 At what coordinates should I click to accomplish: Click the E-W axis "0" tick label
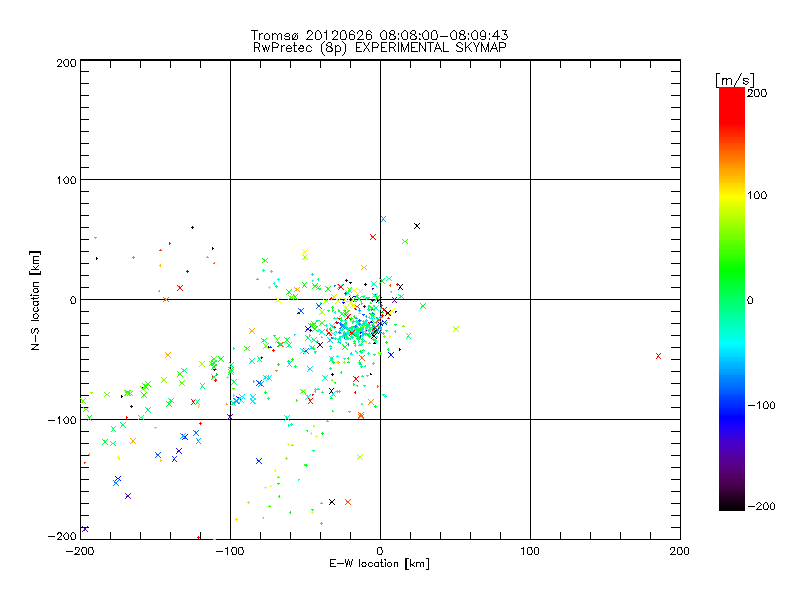click(380, 552)
